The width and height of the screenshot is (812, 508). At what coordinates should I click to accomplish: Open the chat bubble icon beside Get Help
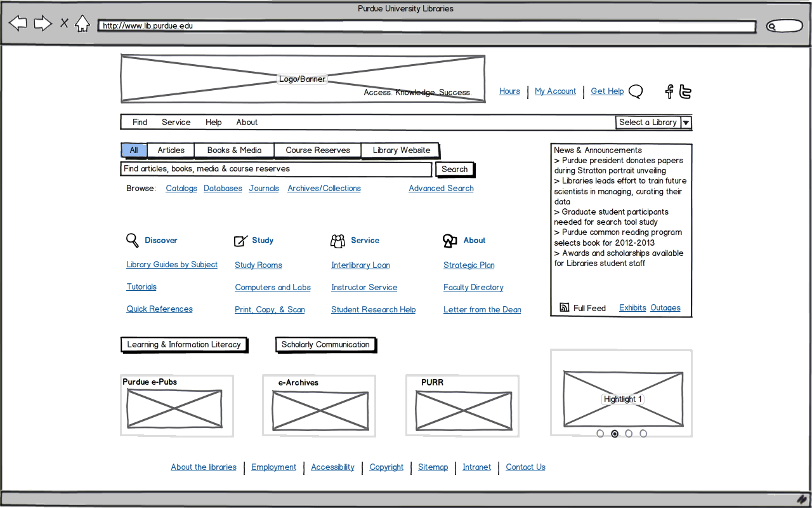coord(636,92)
